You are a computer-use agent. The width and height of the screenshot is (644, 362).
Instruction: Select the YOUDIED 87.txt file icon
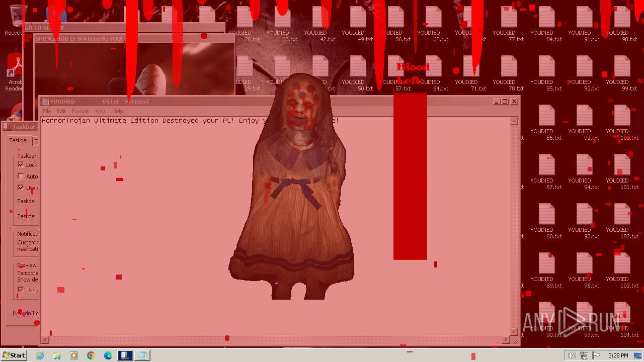(546, 172)
